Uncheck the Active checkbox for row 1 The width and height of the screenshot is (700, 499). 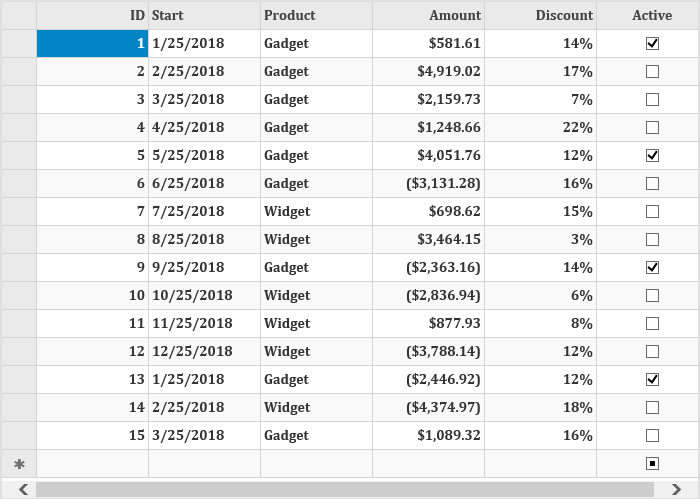click(x=652, y=44)
